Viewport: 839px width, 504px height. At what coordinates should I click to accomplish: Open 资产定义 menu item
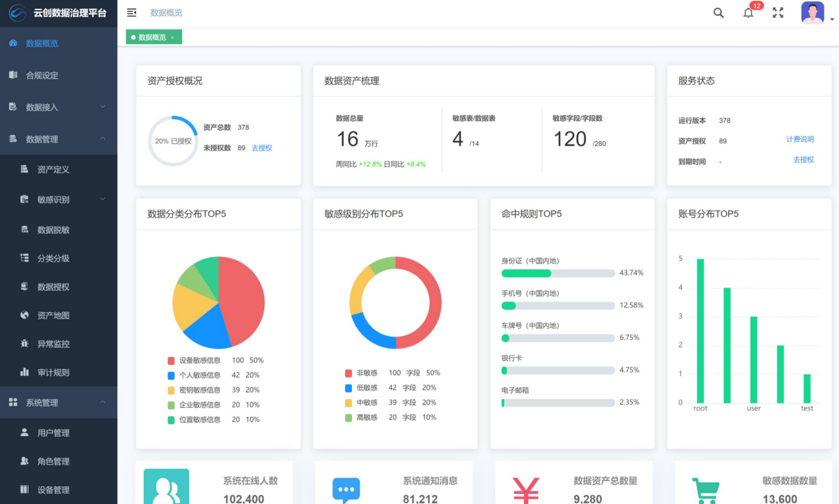(59, 169)
